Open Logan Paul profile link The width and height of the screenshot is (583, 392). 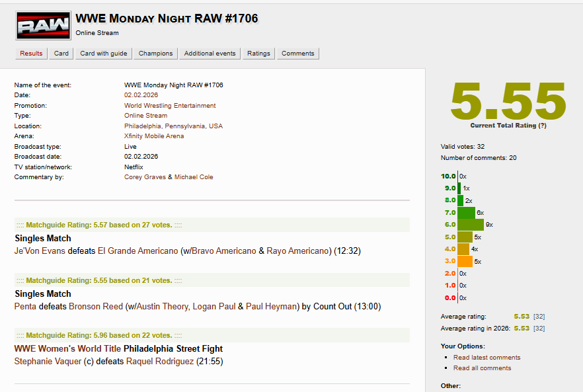pyautogui.click(x=214, y=307)
